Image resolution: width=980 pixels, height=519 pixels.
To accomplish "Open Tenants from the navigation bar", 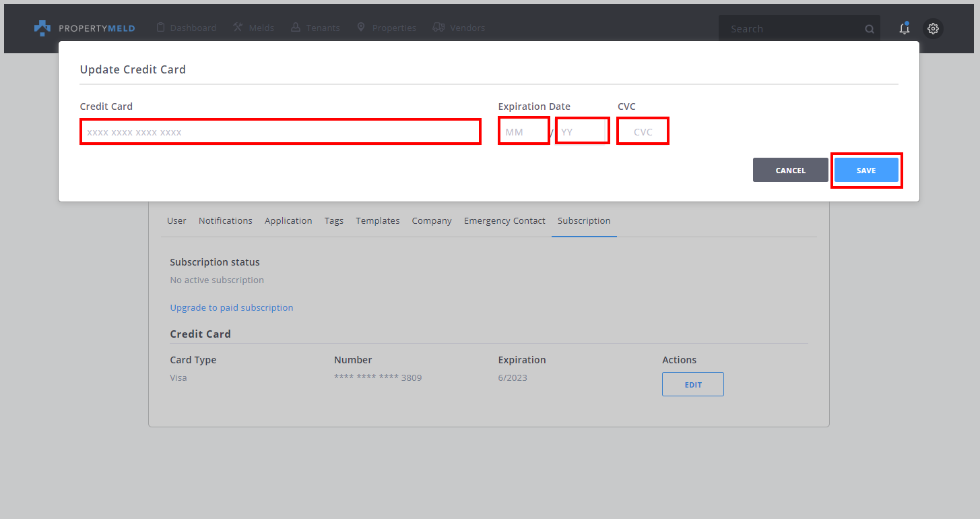I will (315, 28).
